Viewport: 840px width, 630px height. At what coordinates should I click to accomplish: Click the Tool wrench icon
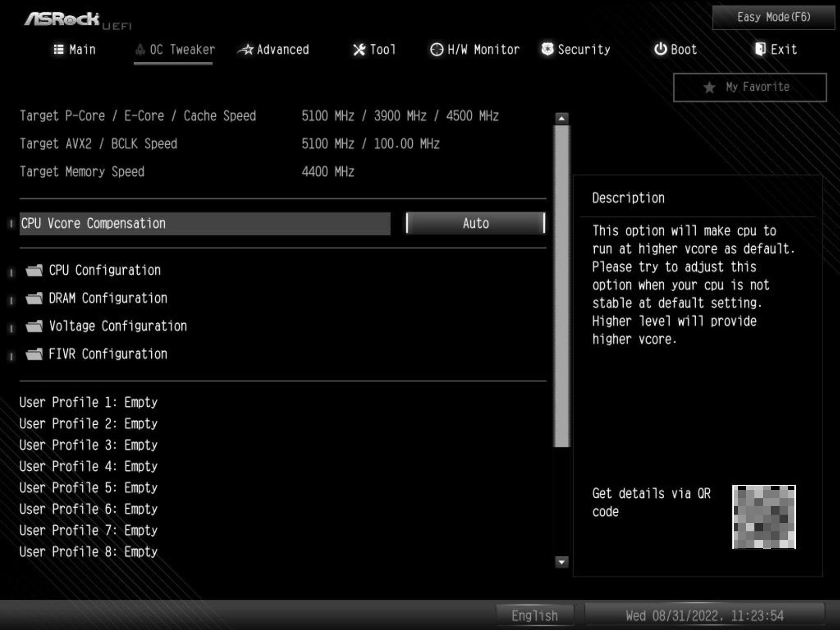tap(359, 49)
